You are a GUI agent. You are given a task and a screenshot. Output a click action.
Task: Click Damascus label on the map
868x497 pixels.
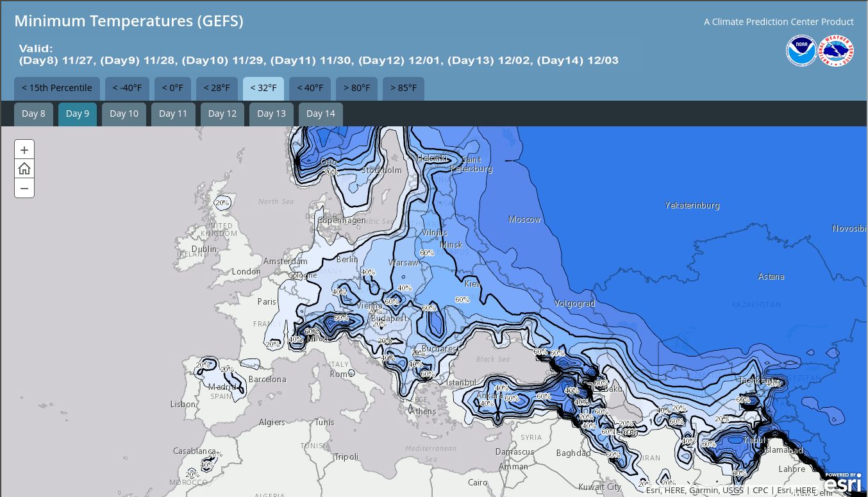pyautogui.click(x=515, y=452)
